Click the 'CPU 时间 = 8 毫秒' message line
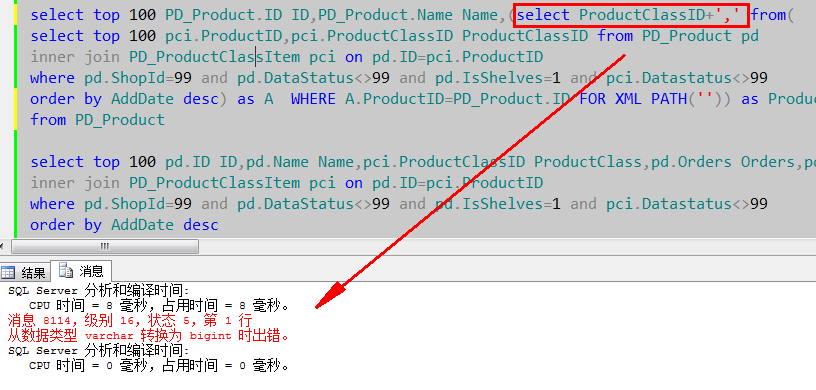This screenshot has height=390, width=816. (159, 305)
